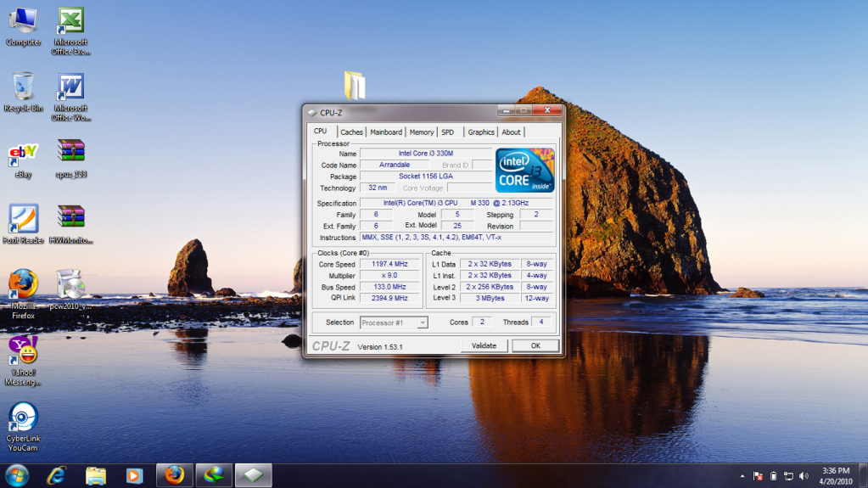Click the Ext. Model value 25
The image size is (868, 488).
[457, 226]
